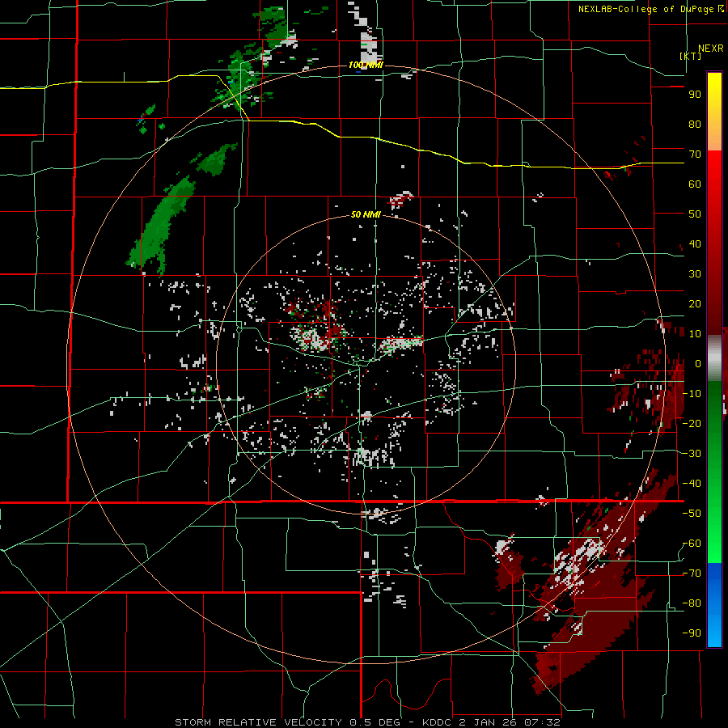Click the 20 value on the velocity scale
The image size is (728, 728).
[695, 304]
